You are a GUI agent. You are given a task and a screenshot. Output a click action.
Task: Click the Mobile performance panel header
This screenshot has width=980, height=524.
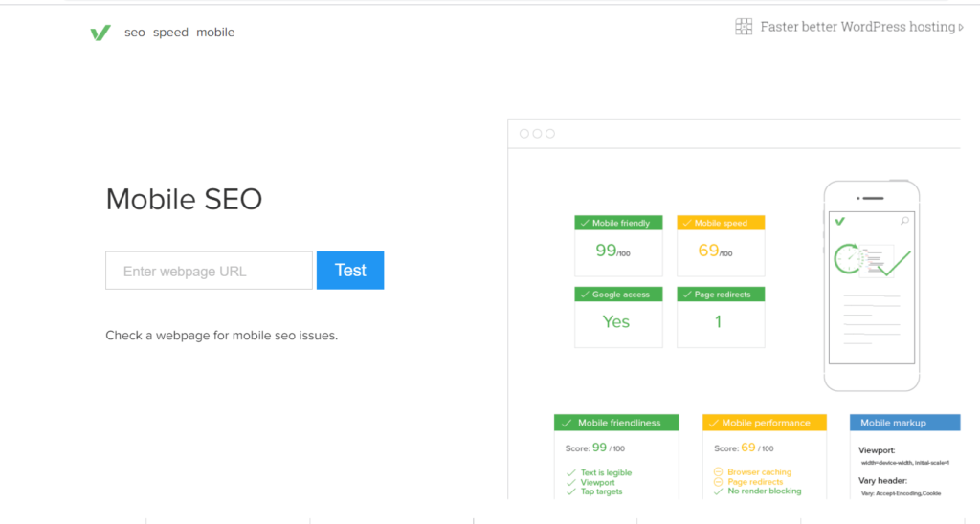(765, 423)
